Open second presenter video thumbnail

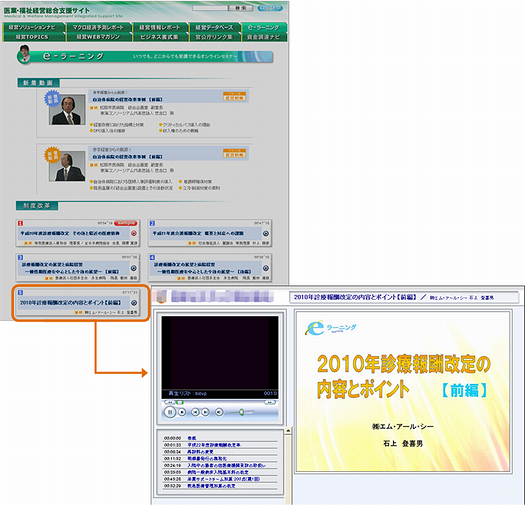click(x=67, y=166)
